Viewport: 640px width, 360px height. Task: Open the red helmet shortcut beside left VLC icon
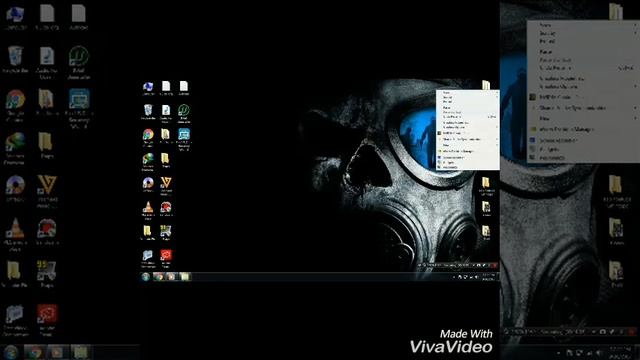point(47,229)
